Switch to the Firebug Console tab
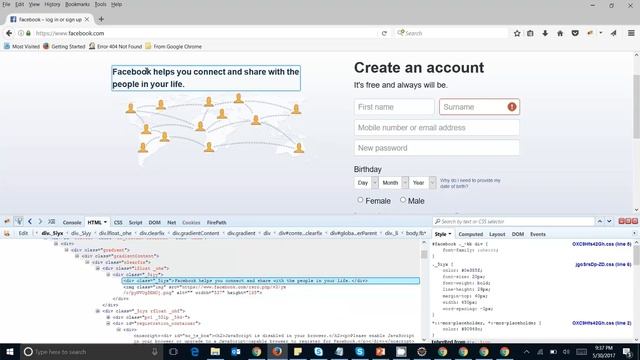Screen dimensions: 640x360 pyautogui.click(x=72, y=222)
